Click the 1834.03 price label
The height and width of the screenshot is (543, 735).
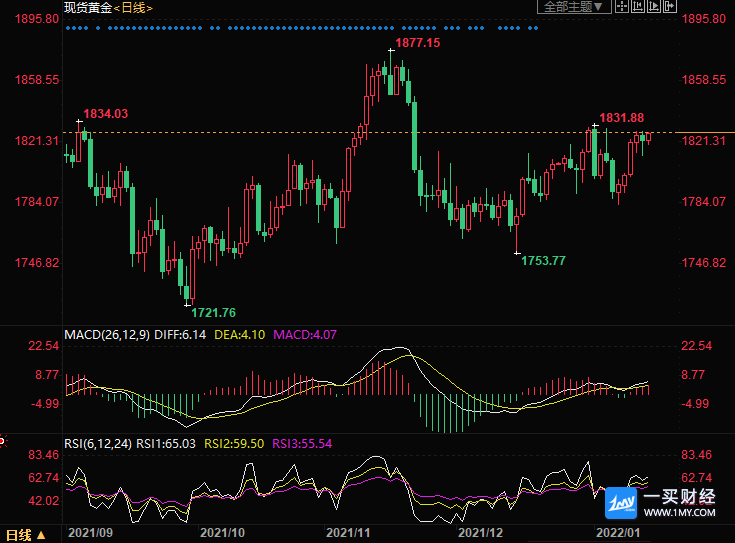click(x=105, y=113)
